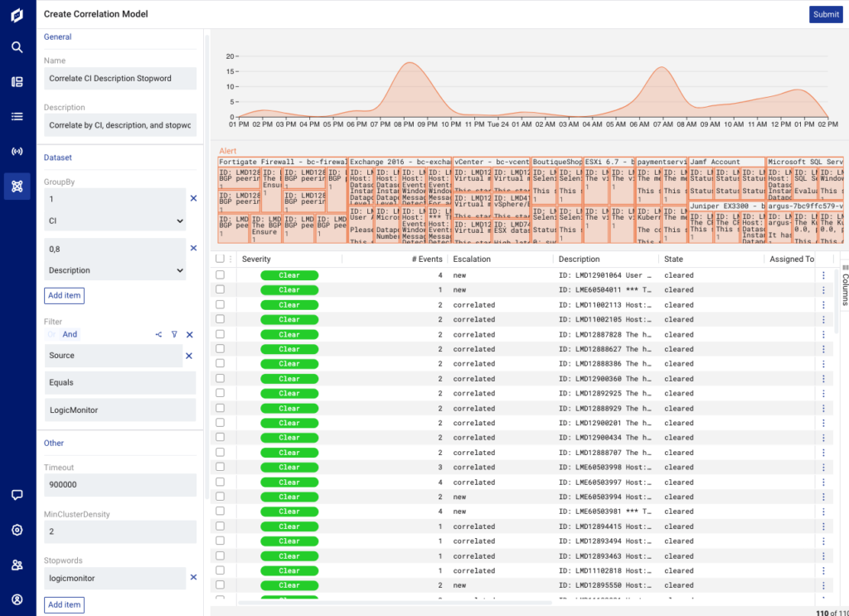This screenshot has width=849, height=616.
Task: Toggle the select-all header checkbox
Action: pyautogui.click(x=220, y=259)
